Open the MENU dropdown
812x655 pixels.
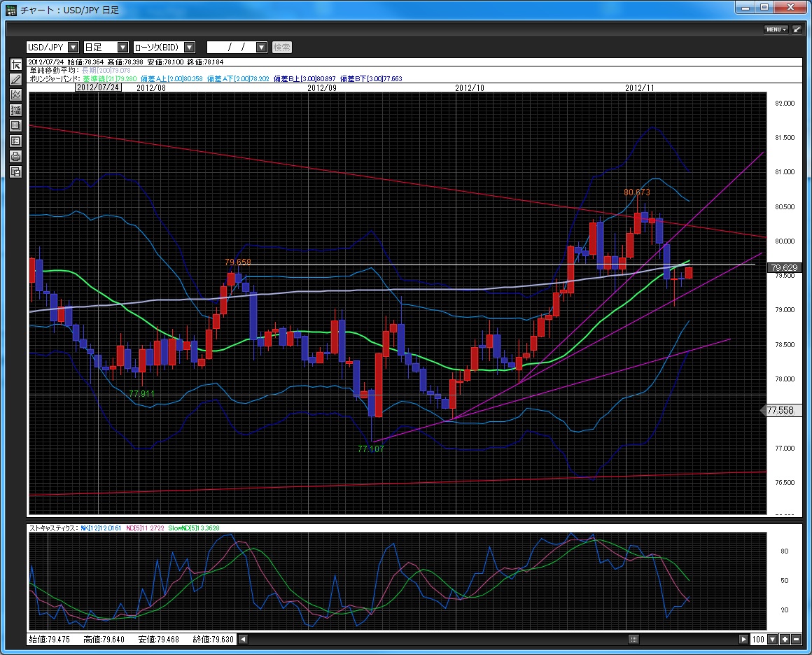[776, 29]
